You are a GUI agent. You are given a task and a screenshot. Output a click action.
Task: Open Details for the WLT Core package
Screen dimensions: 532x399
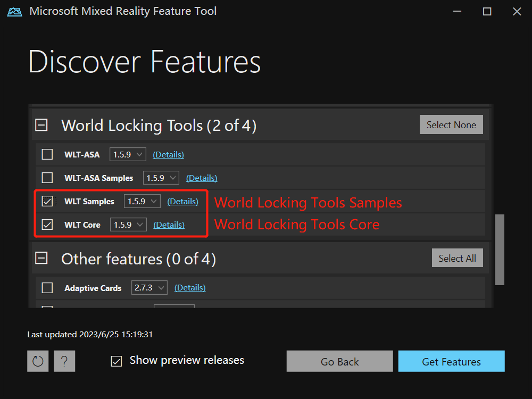tap(169, 224)
